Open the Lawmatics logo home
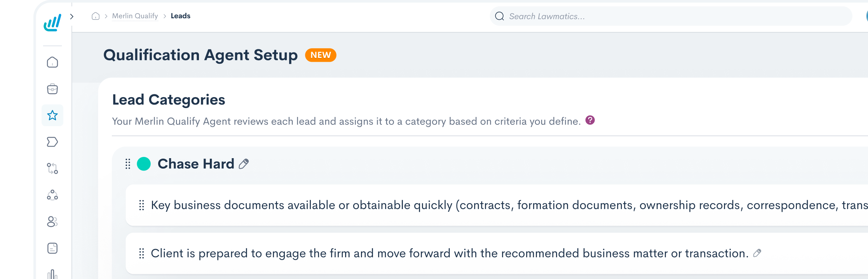Screen dimensions: 868x279 (x=52, y=23)
